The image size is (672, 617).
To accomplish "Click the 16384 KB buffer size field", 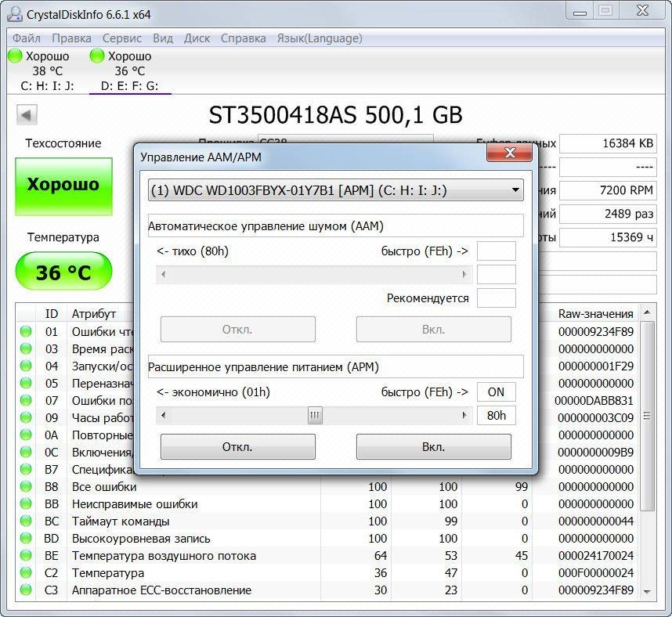I will point(608,143).
